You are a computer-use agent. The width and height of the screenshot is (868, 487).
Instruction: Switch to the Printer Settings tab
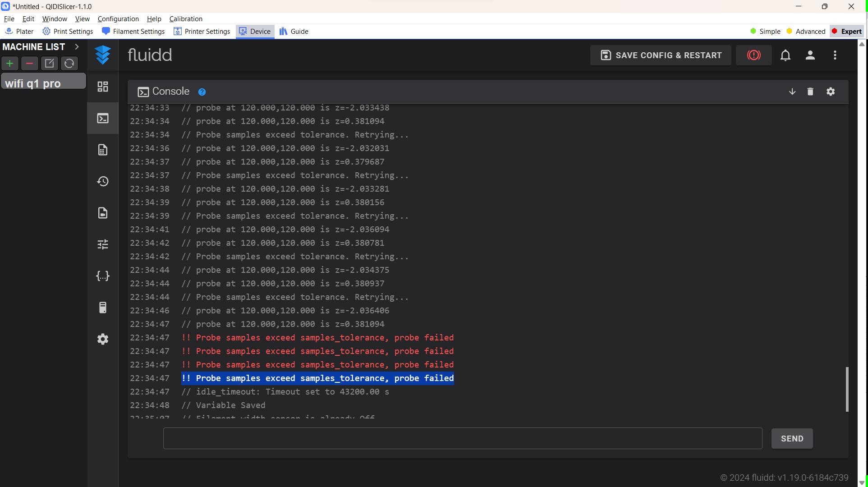[x=202, y=31]
